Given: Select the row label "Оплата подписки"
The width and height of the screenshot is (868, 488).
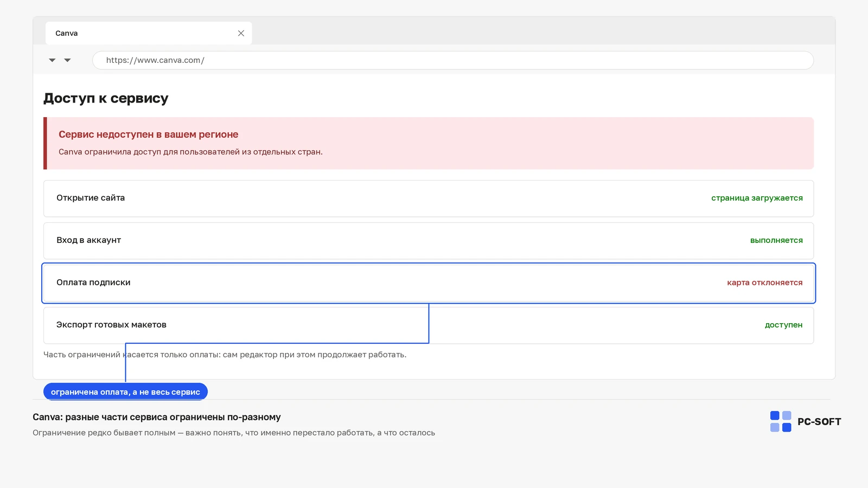Looking at the screenshot, I should pyautogui.click(x=93, y=282).
